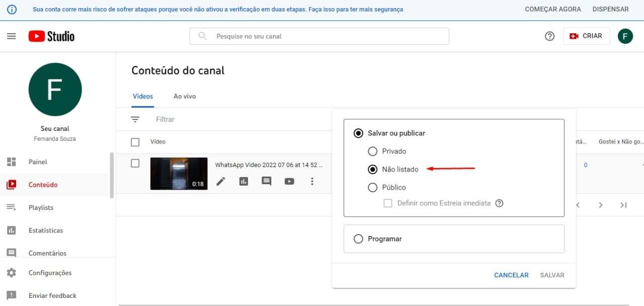Viewport: 644px width, 306px height.
Task: Switch to the Ao vivo tab
Action: pyautogui.click(x=185, y=96)
